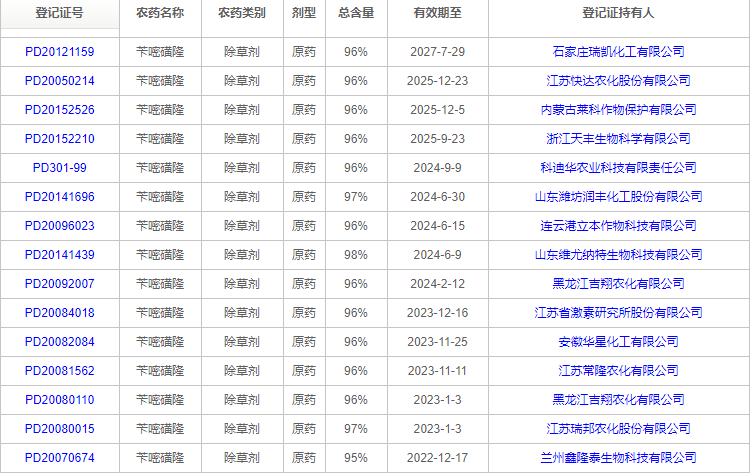752x473 pixels.
Task: Select expiry date 2023-11-25
Action: point(437,342)
